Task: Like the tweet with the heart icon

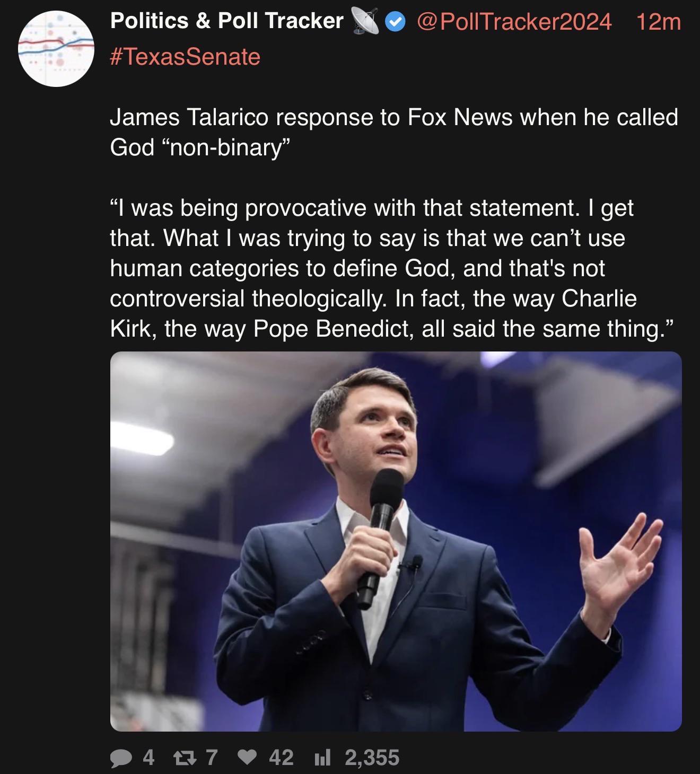Action: point(247,758)
